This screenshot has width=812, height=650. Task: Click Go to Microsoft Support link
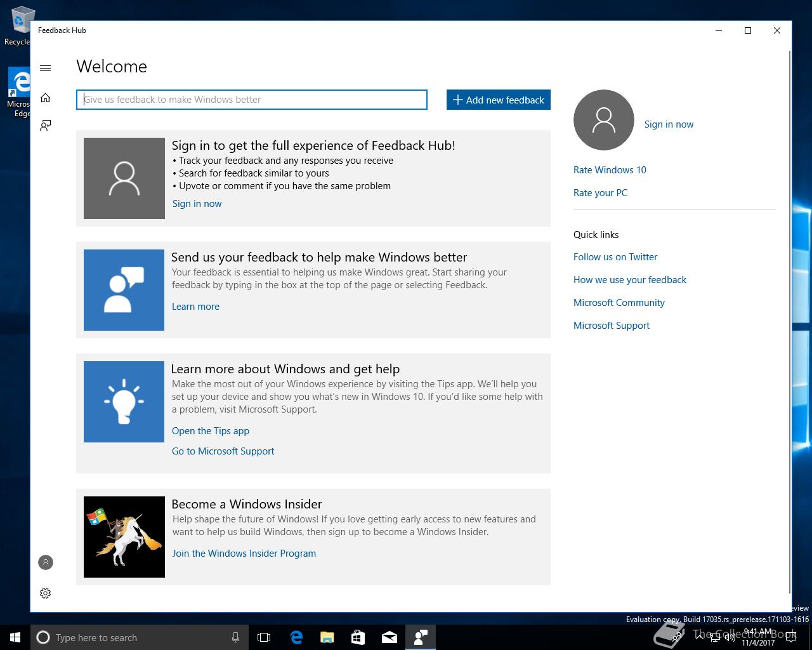tap(223, 451)
